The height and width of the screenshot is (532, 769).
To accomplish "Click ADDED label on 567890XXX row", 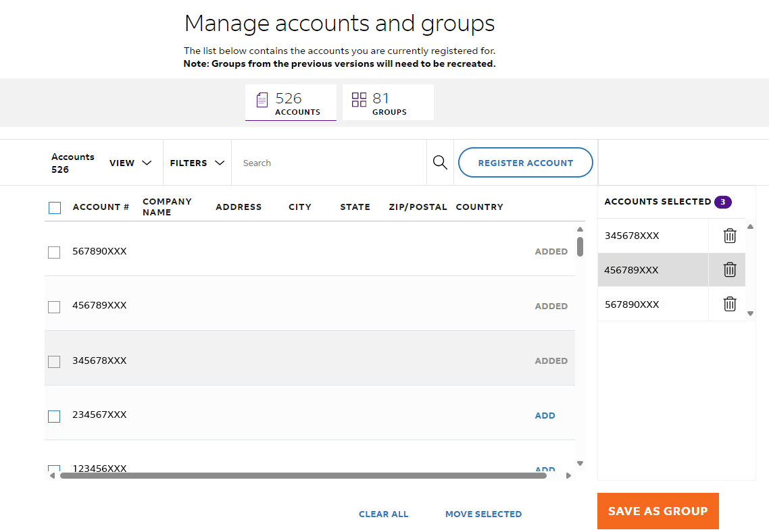I will pyautogui.click(x=551, y=251).
